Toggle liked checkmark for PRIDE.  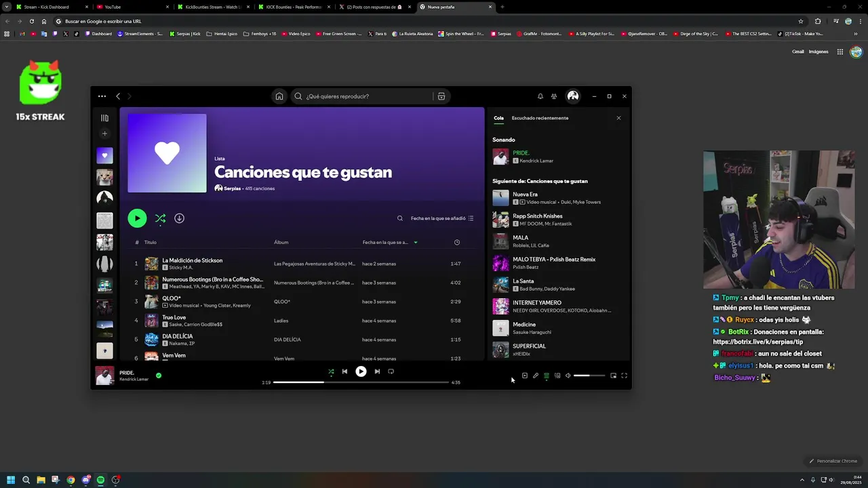(159, 375)
